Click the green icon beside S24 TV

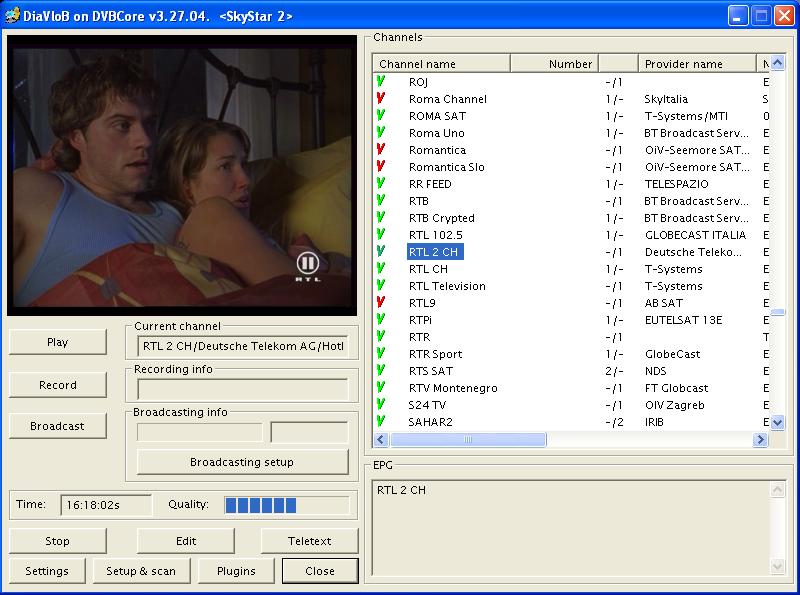click(381, 404)
